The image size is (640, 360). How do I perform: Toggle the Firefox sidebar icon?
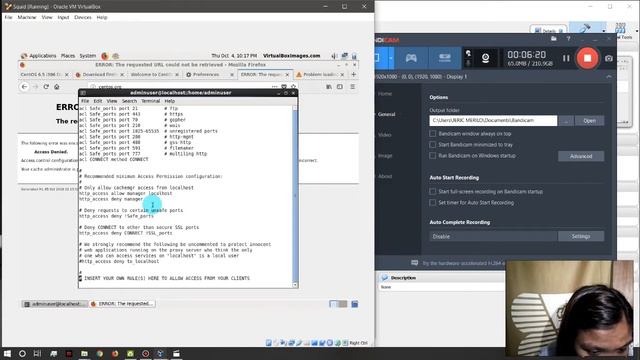(x=340, y=87)
